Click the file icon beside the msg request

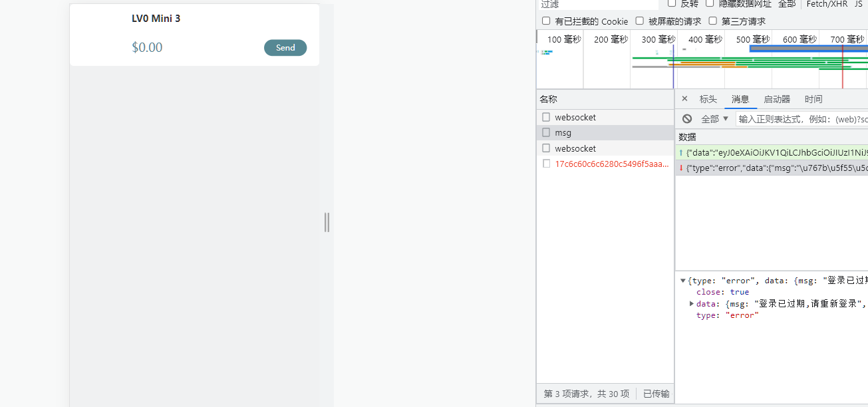pyautogui.click(x=546, y=133)
